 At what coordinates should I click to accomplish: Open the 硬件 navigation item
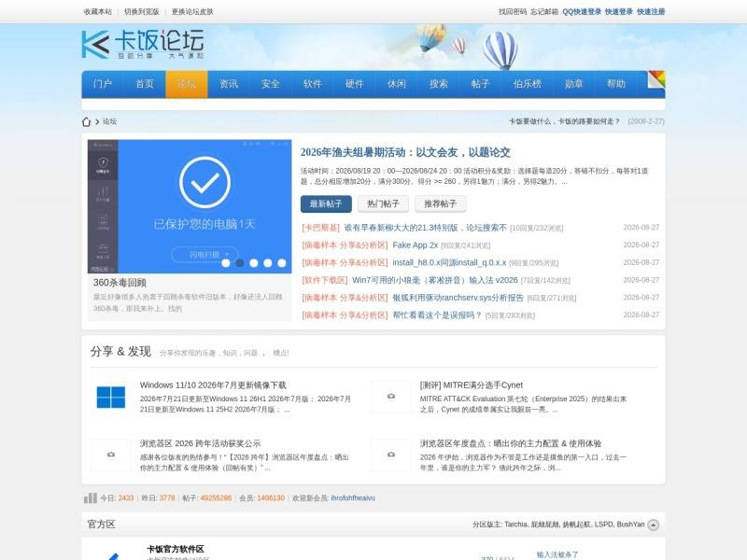[x=355, y=84]
